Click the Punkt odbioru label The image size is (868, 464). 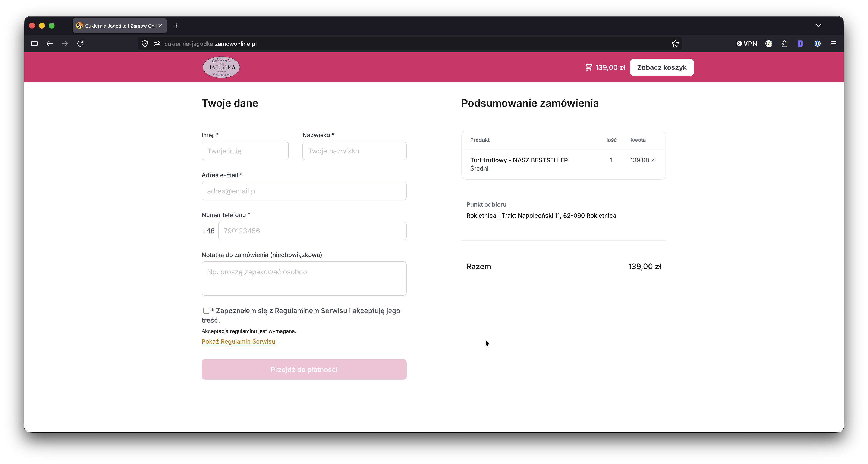486,204
